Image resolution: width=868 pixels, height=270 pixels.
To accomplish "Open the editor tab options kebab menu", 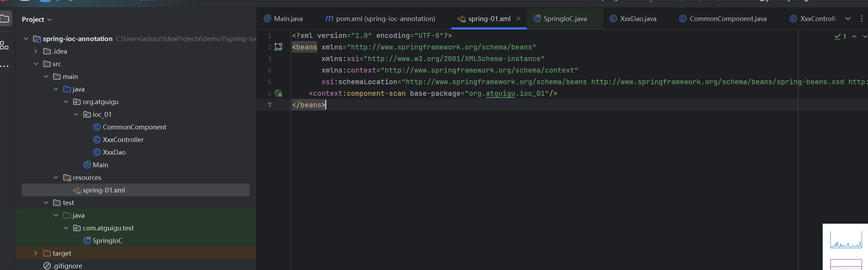I will coord(861,19).
